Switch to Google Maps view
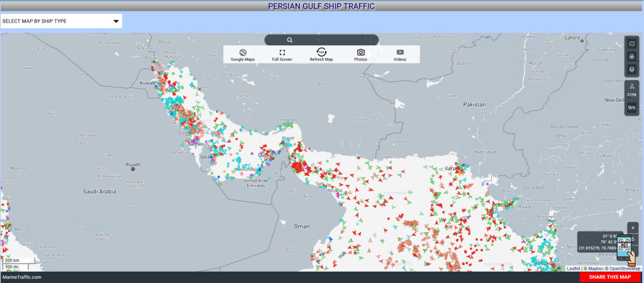This screenshot has height=283, width=644. (242, 55)
